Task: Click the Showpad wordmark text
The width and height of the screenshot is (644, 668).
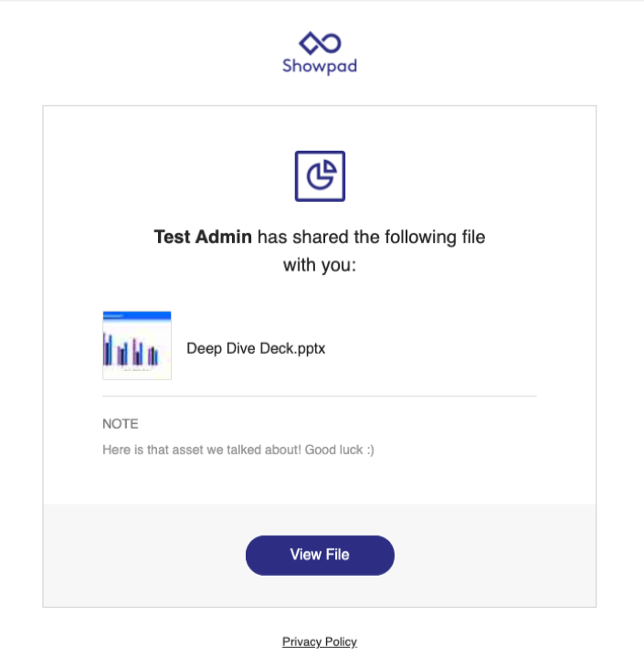Action: coord(320,67)
